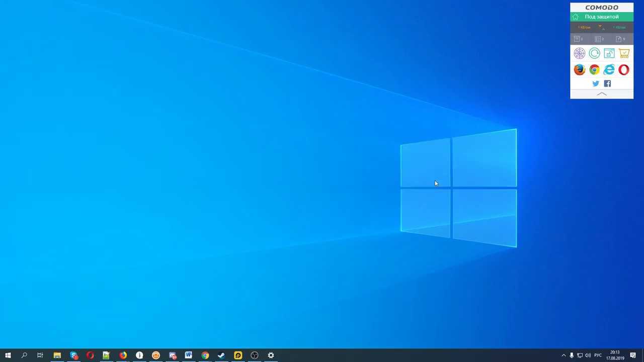Open taskbar search magnifier
The image size is (644, 362).
[24, 355]
